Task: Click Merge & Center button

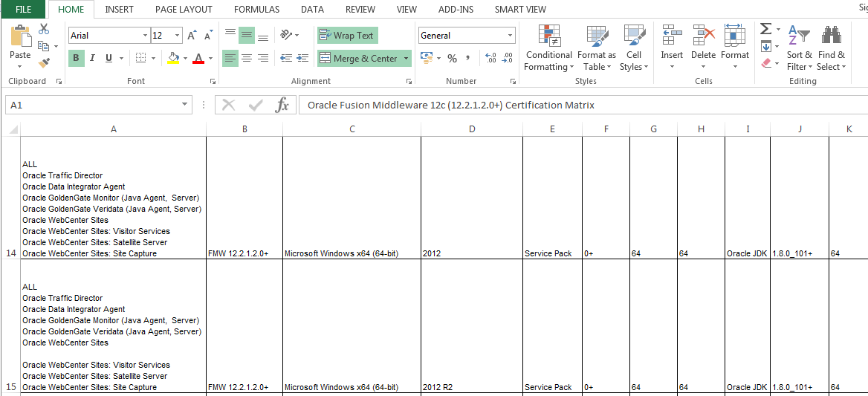Action: click(x=359, y=58)
